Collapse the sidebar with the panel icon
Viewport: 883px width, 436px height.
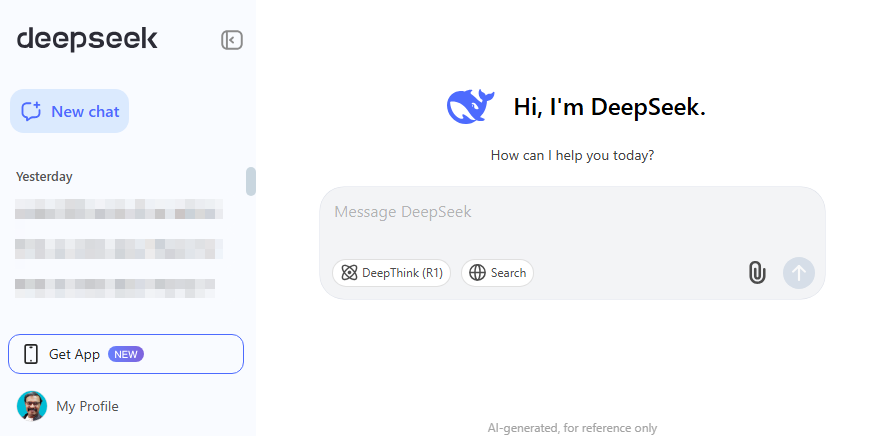click(231, 40)
